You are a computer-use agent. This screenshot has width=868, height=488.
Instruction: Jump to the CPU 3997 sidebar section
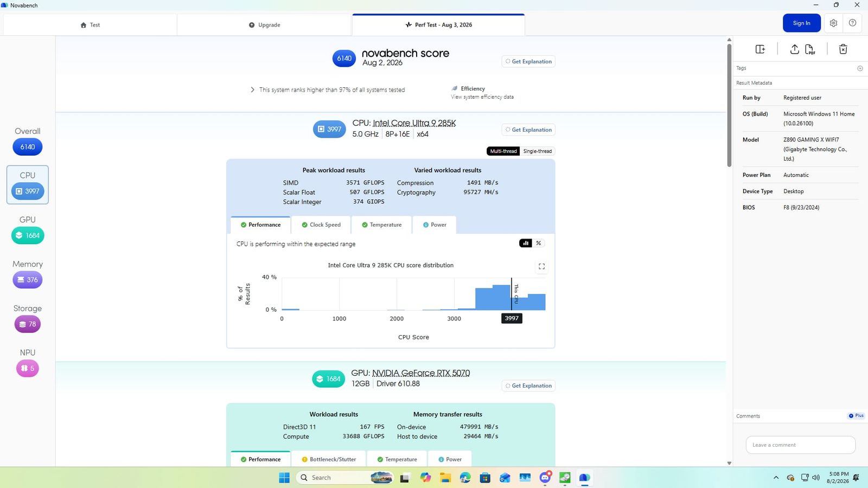point(28,185)
